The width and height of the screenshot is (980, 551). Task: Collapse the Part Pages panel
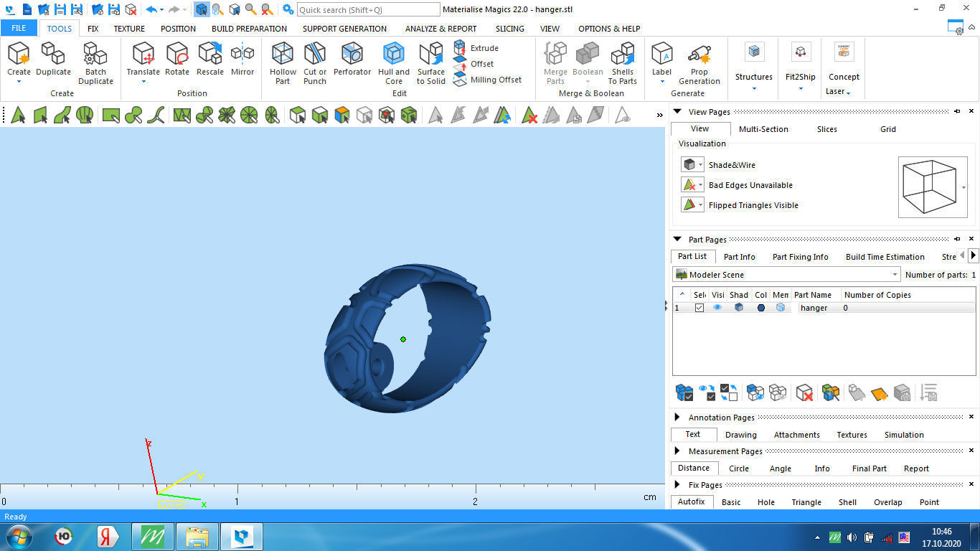[677, 239]
